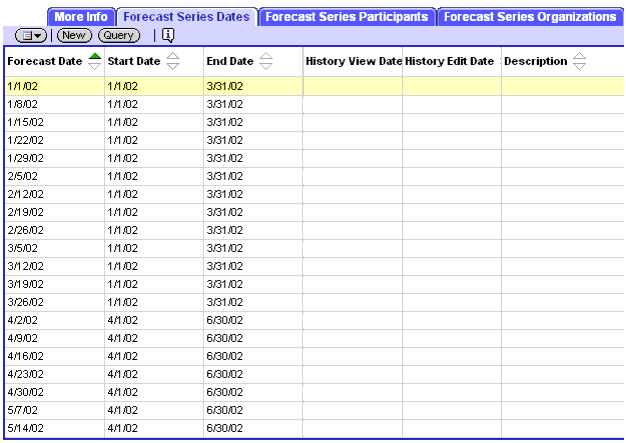The width and height of the screenshot is (626, 443).
Task: Open the record info icon
Action: (168, 36)
